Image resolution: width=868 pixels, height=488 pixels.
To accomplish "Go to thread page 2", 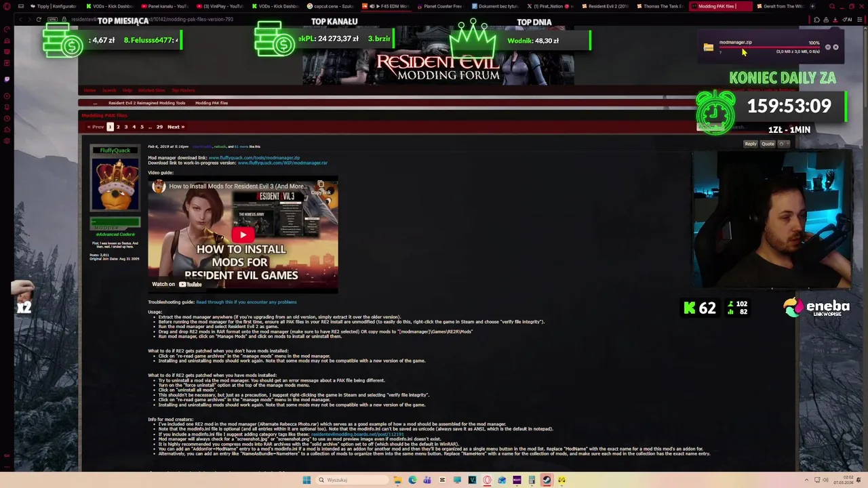I will [118, 127].
